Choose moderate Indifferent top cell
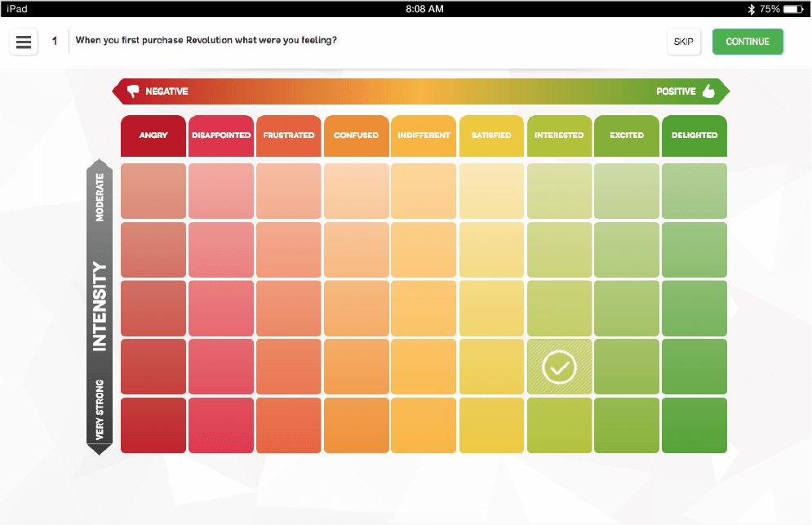The width and height of the screenshot is (812, 525). (424, 191)
